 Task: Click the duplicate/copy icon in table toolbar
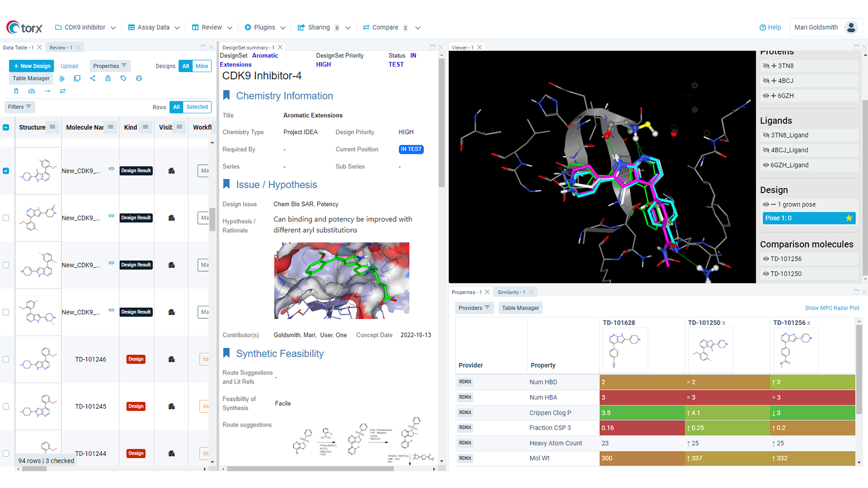click(x=77, y=79)
